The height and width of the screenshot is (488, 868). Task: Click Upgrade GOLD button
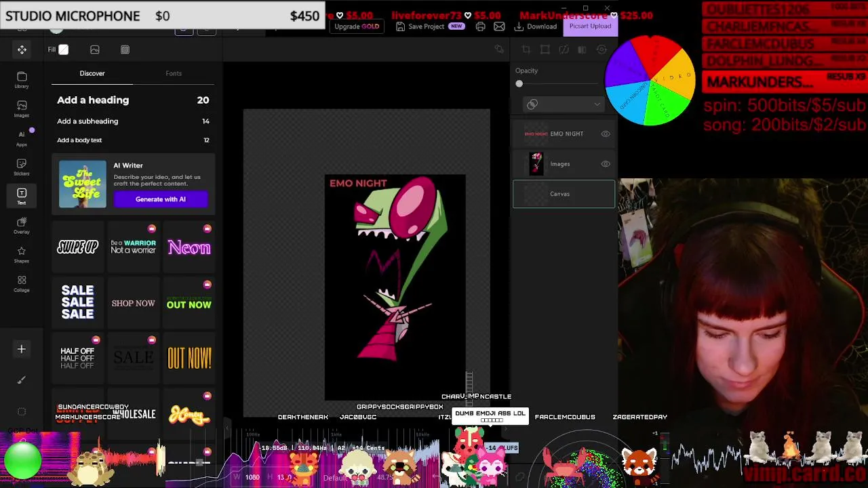pos(357,26)
